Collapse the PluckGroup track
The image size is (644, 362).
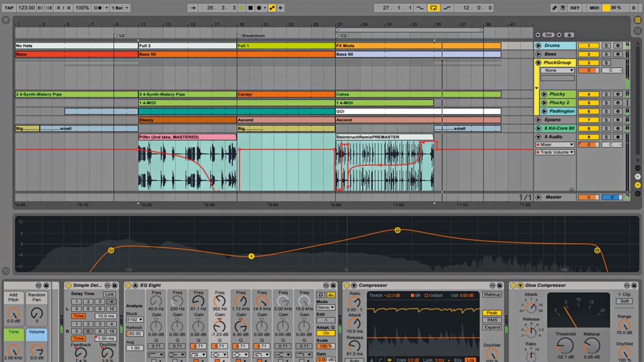click(x=538, y=63)
